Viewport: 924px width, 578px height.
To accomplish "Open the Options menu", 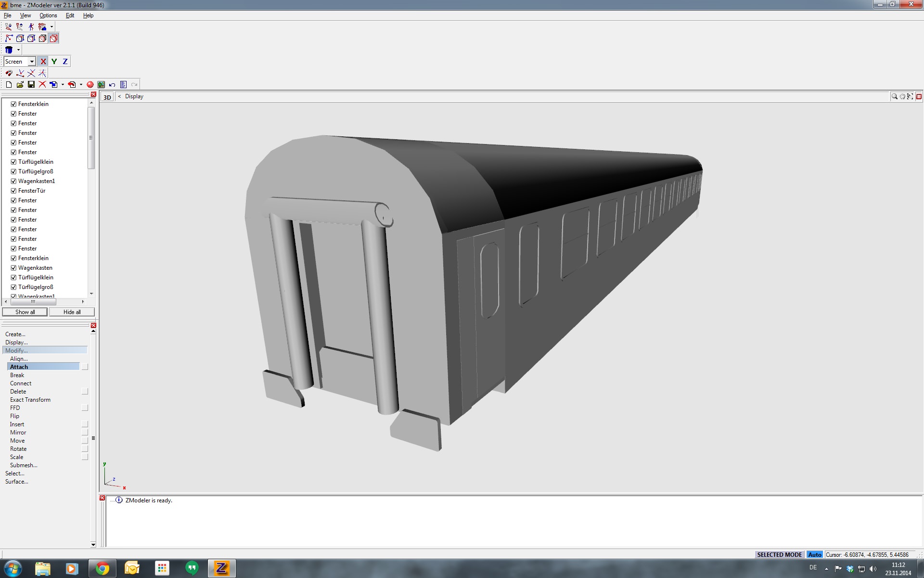I will click(x=48, y=15).
